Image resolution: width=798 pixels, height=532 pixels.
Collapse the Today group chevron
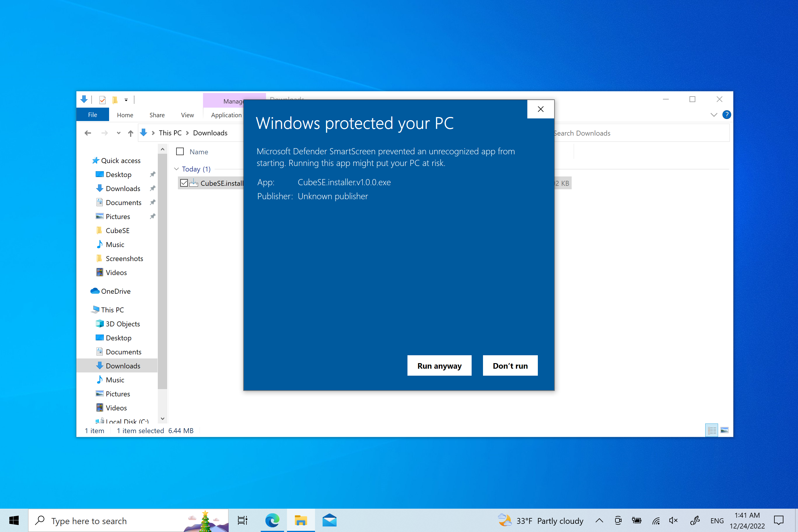176,169
